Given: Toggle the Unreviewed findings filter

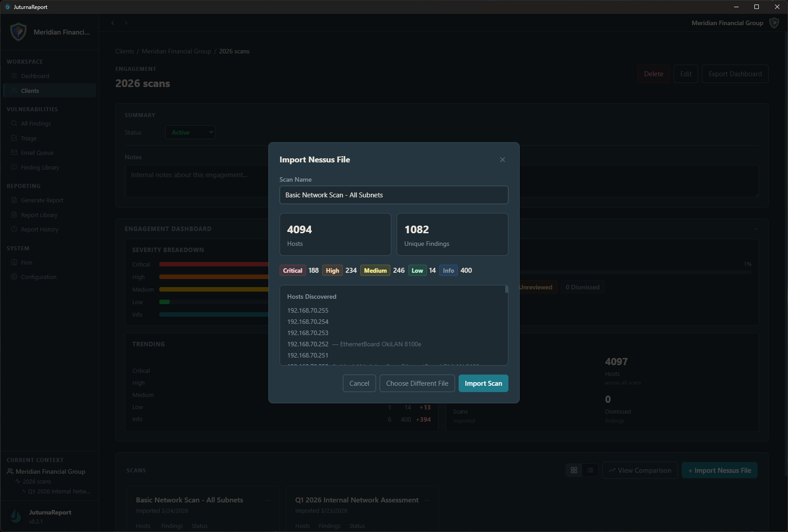Looking at the screenshot, I should coord(535,287).
